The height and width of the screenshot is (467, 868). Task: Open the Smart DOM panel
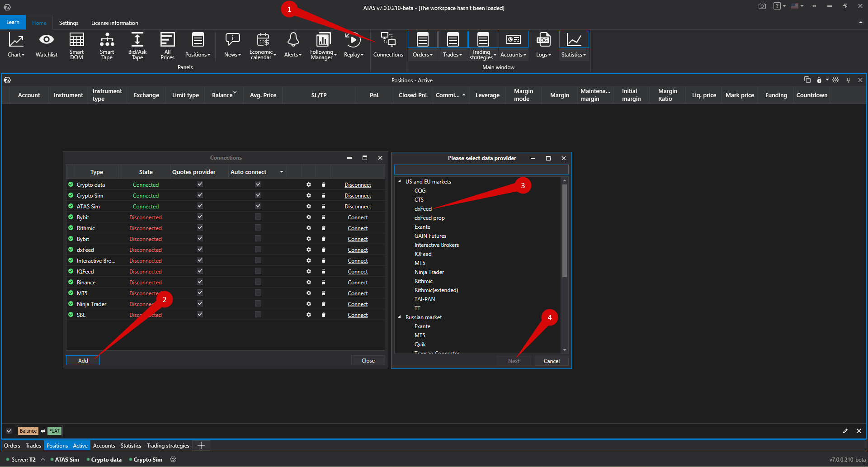76,45
